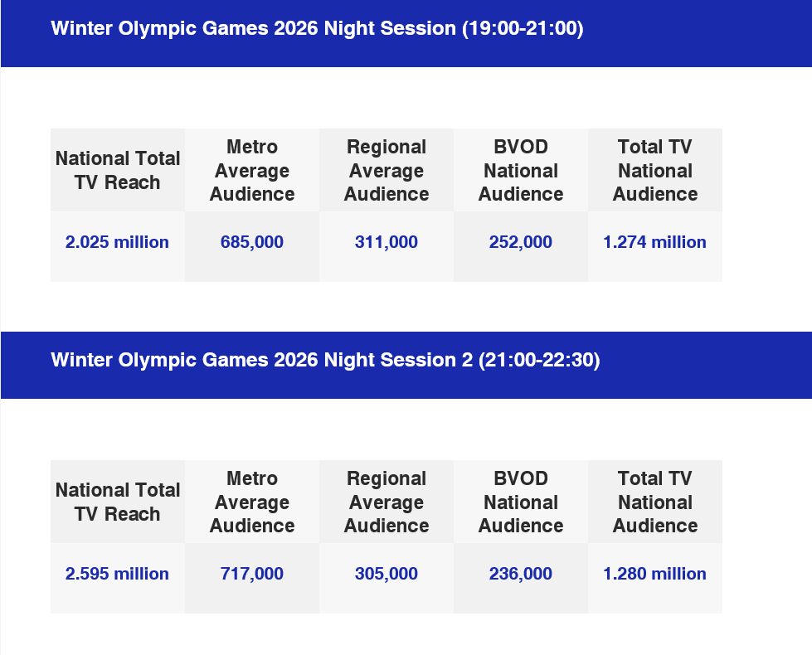
Task: Select the 236,000 BVOD audience value
Action: click(521, 574)
